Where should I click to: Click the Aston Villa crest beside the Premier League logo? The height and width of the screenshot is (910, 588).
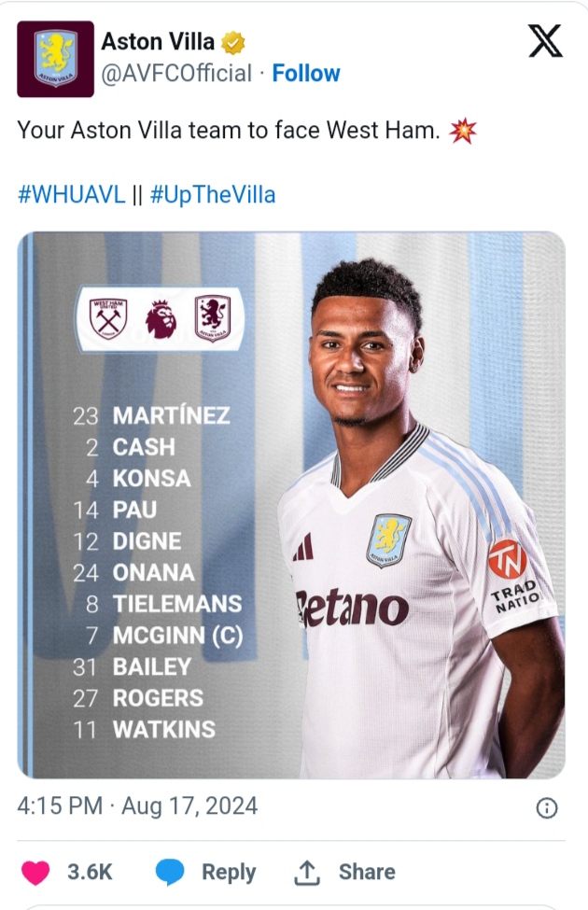(212, 319)
